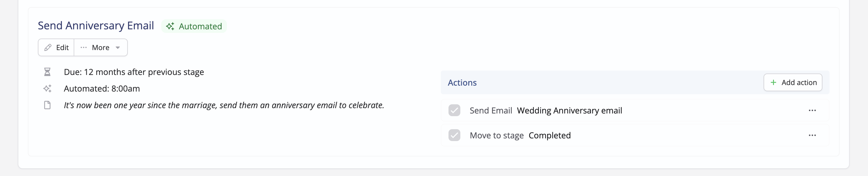868x176 pixels.
Task: Toggle the Move to stage checkbox
Action: coord(454,135)
